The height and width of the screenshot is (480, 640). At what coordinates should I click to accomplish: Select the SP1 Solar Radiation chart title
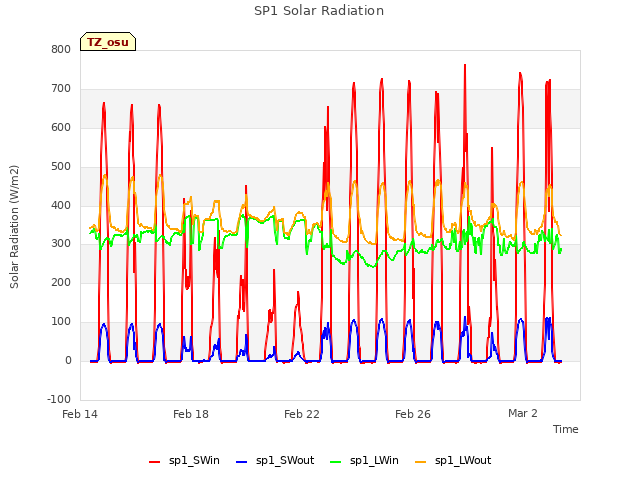319,11
